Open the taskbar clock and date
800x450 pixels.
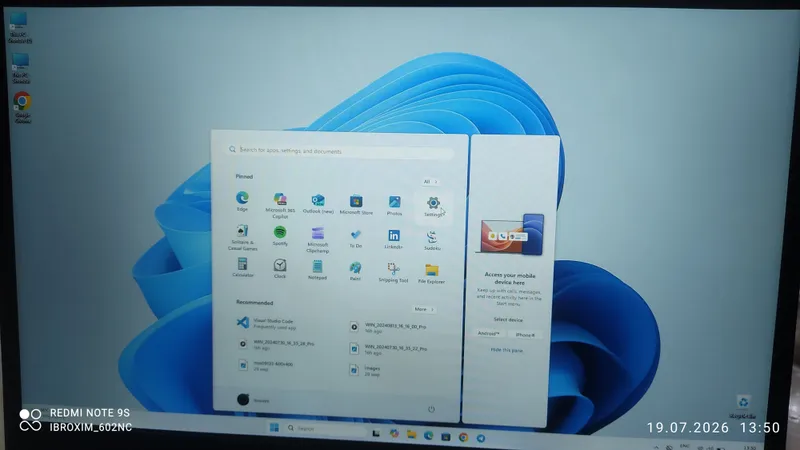point(749,447)
